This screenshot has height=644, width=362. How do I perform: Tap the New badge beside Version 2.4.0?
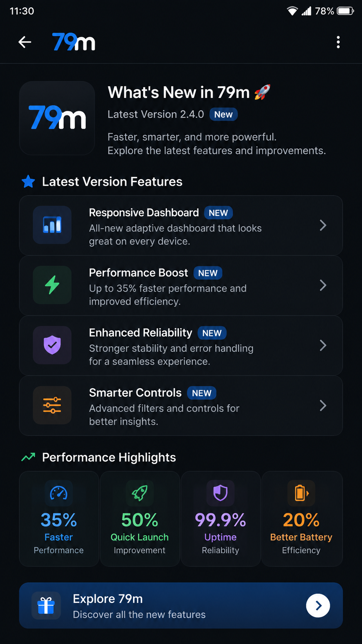click(224, 114)
